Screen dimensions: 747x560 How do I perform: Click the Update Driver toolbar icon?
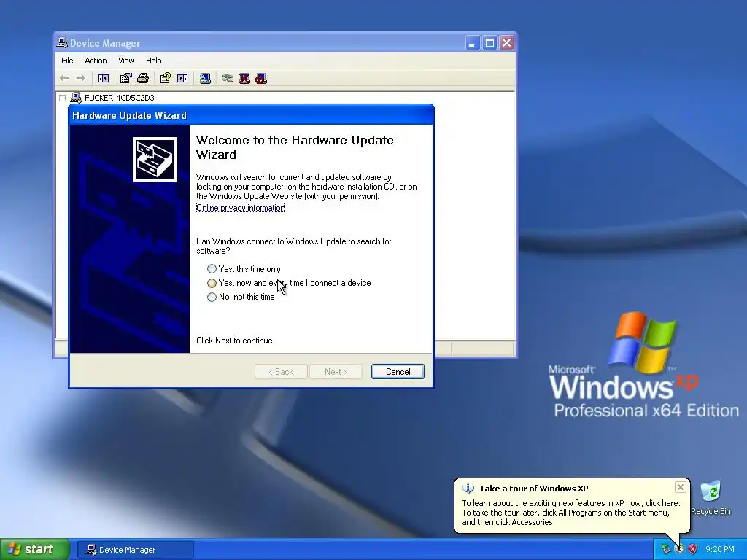(228, 78)
